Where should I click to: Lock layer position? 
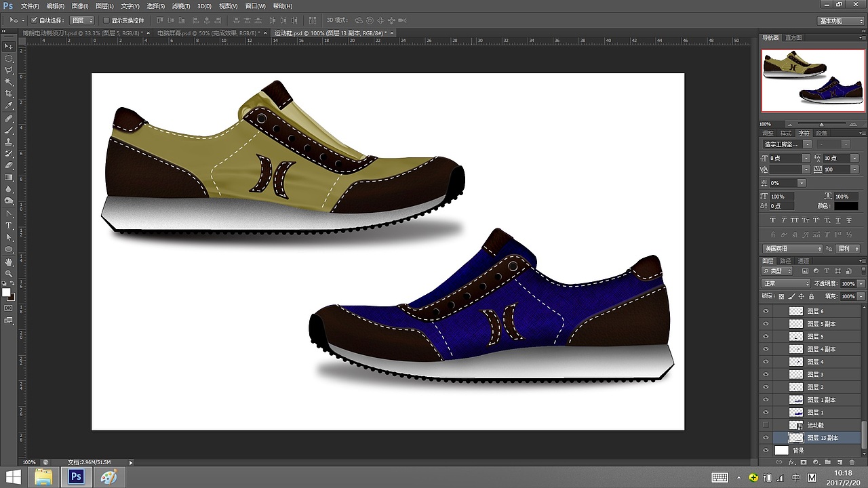802,296
